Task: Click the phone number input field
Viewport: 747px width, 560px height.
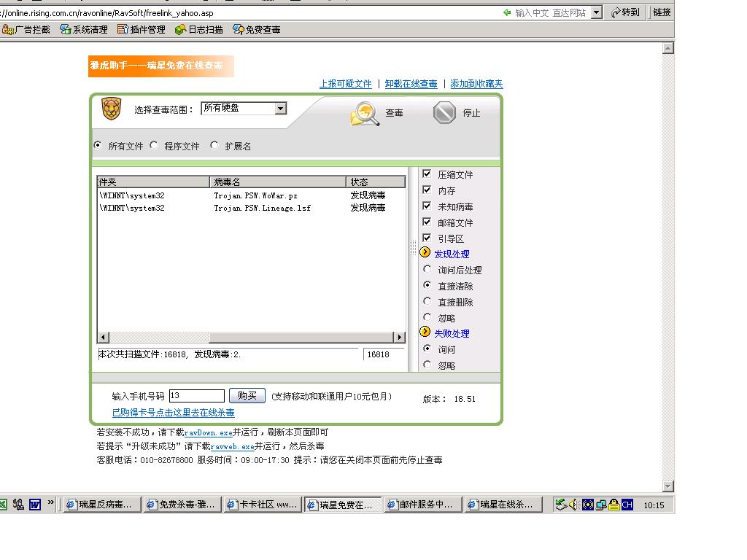Action: coord(197,396)
